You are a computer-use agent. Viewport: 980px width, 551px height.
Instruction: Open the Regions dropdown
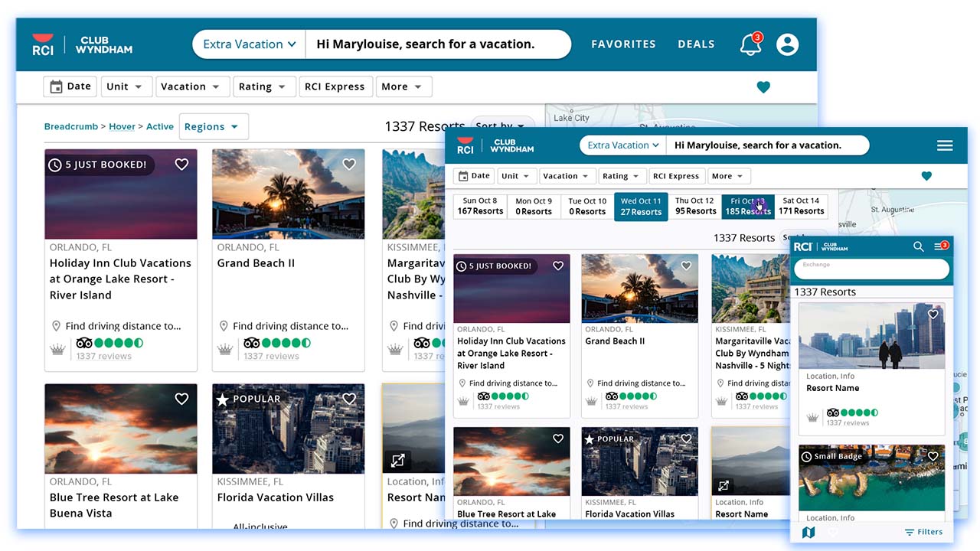(213, 127)
